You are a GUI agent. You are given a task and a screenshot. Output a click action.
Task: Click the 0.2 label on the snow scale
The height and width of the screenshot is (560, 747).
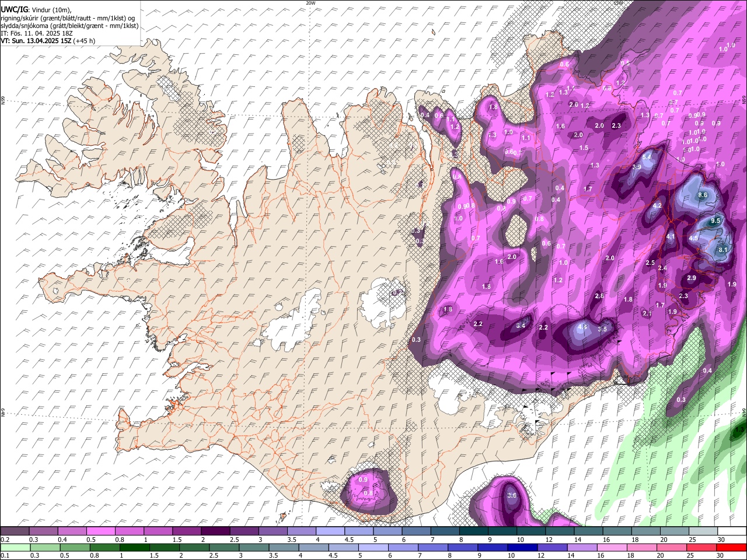5,540
